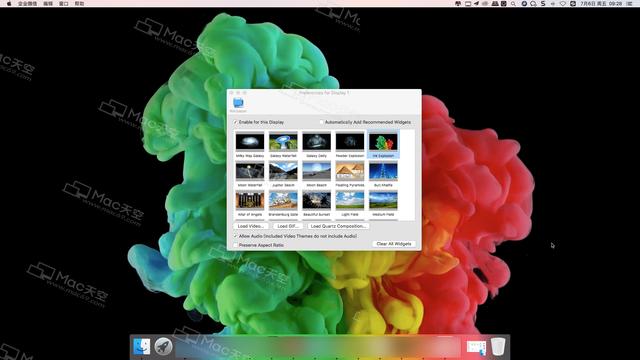Viewport: 640px width, 360px height.
Task: Click the date and time in menu bar
Action: coord(601,3)
